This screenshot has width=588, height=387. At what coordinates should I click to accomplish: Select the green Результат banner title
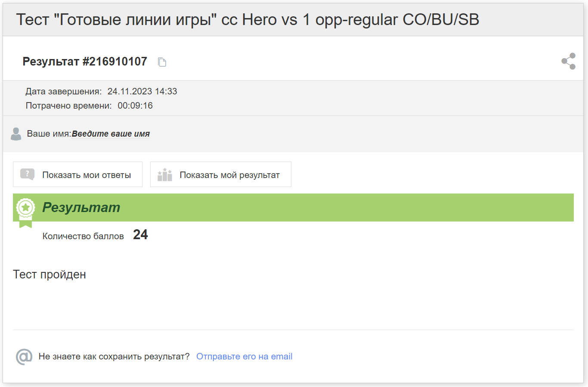[81, 207]
